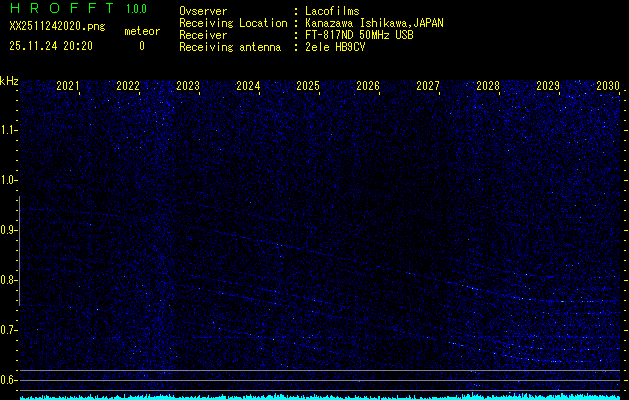Viewport: 629px width, 400px height.
Task: Click the 0.9 frequency axis label
Action: coord(9,230)
